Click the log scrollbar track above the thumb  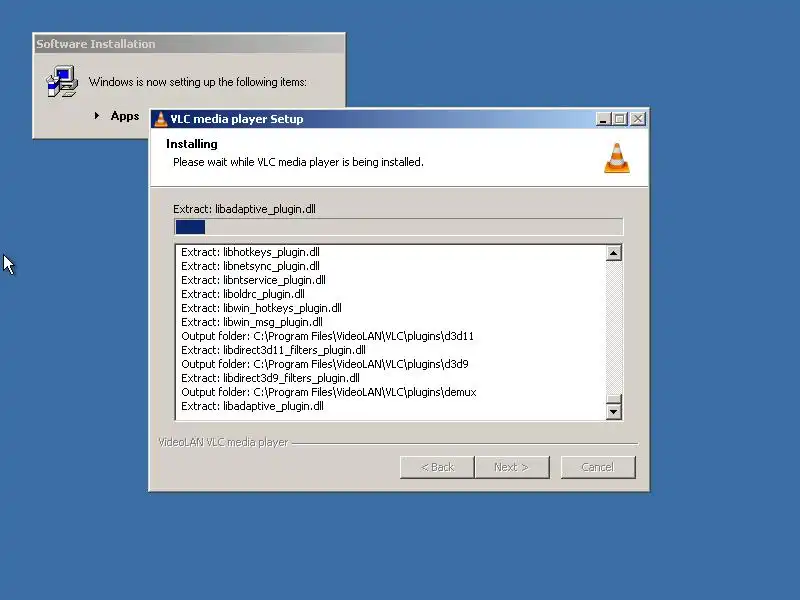[x=614, y=327]
